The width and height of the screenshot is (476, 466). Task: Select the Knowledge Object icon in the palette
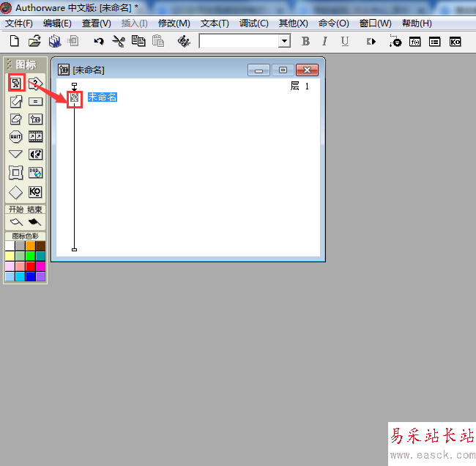[35, 192]
